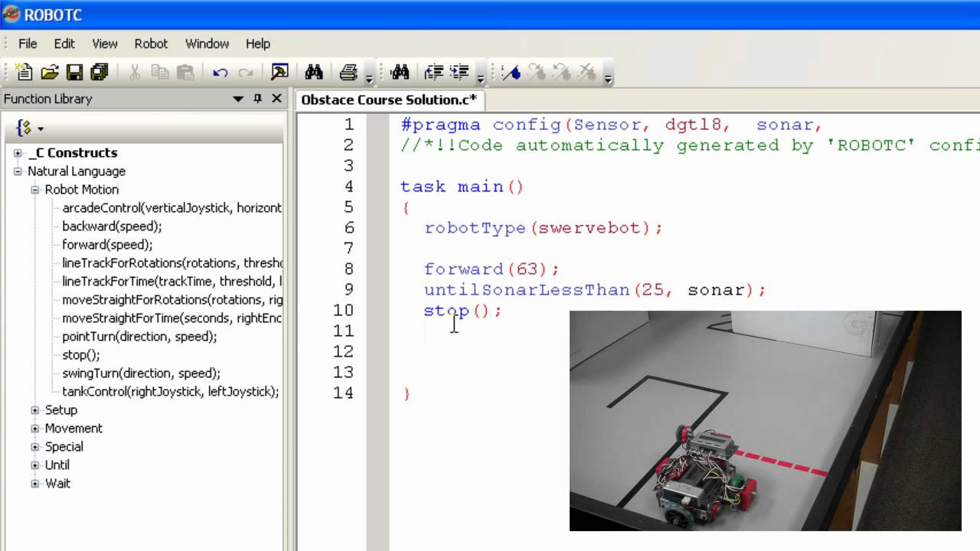
Task: Select tankControl function in the library
Action: 170,392
